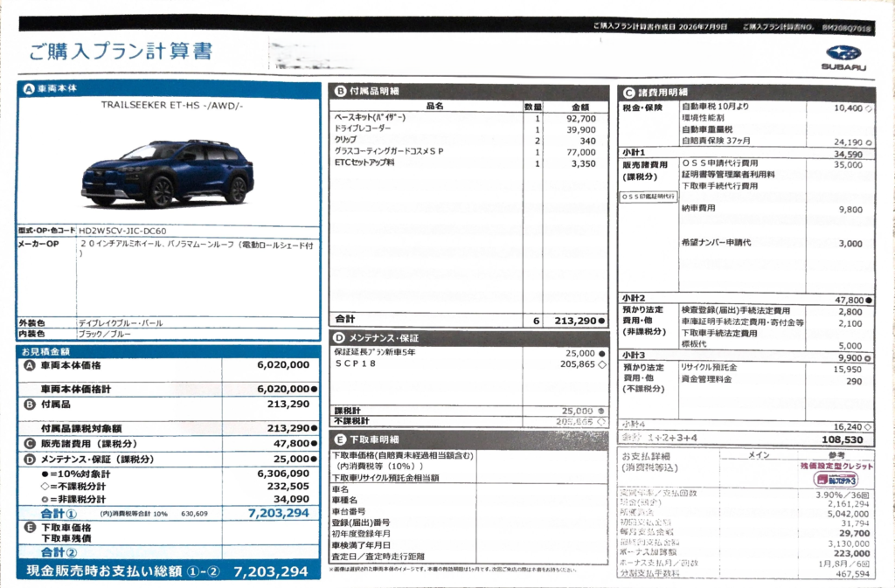This screenshot has width=895, height=588.
Task: Click the credit plan badge under 残価設定型クレジット
Action: (x=835, y=479)
